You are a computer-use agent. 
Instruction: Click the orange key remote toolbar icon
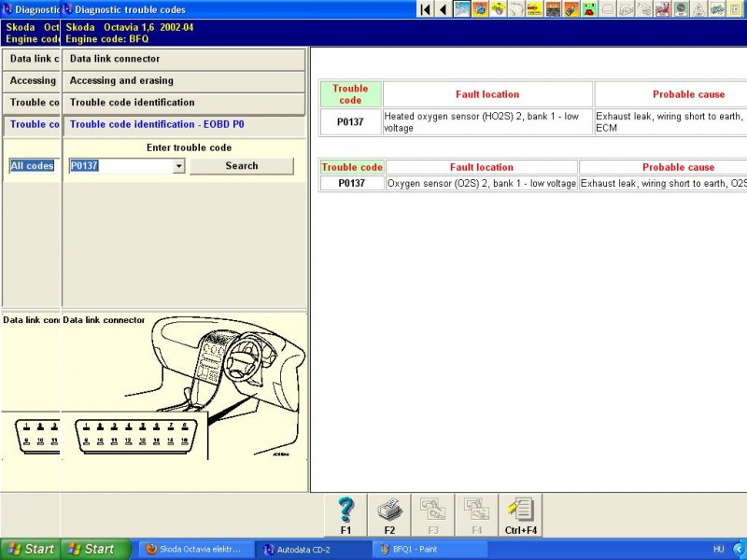tap(571, 9)
